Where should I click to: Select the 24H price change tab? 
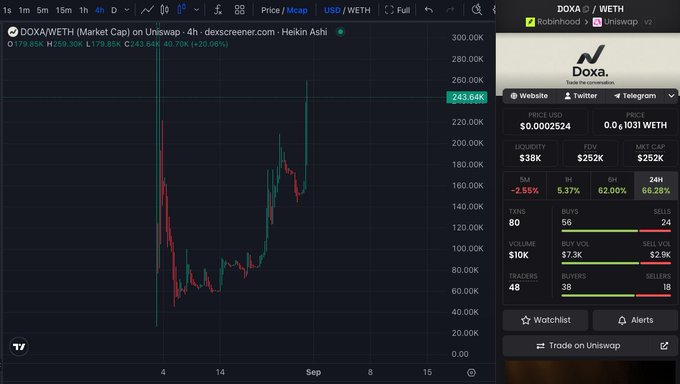[656, 185]
